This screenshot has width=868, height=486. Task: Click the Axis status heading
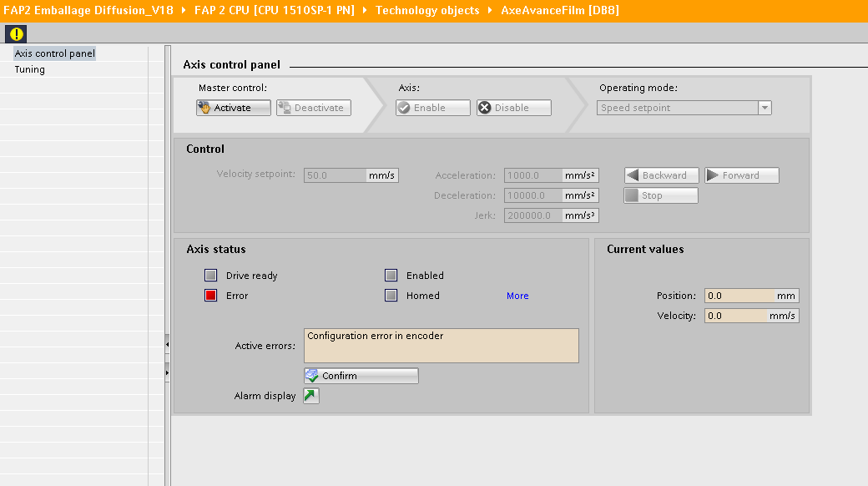pyautogui.click(x=216, y=249)
